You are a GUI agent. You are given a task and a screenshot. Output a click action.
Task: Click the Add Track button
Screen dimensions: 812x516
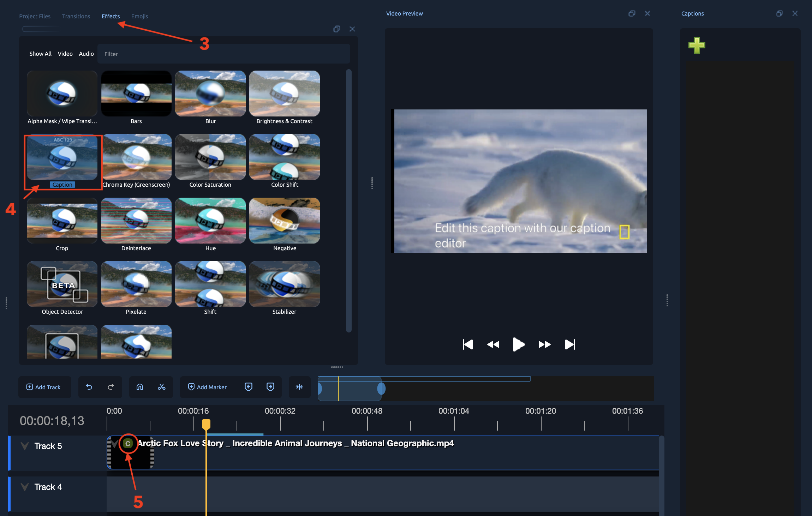tap(44, 387)
